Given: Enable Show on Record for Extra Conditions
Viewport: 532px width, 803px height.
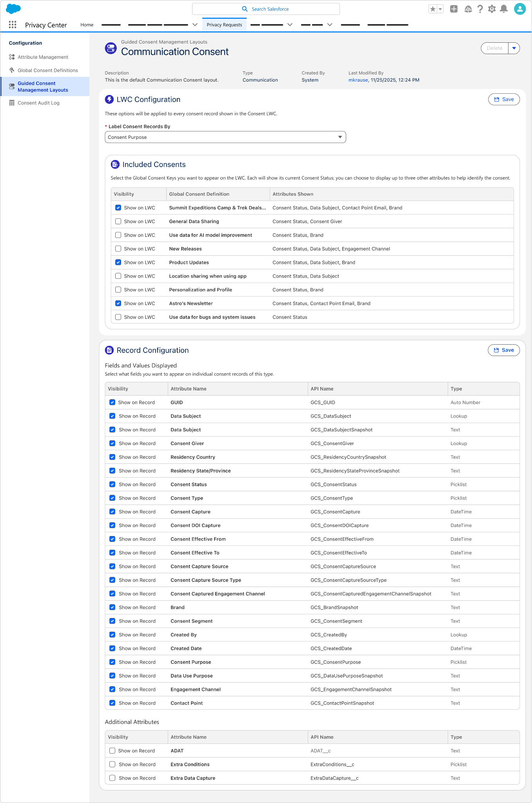Looking at the screenshot, I should [112, 764].
